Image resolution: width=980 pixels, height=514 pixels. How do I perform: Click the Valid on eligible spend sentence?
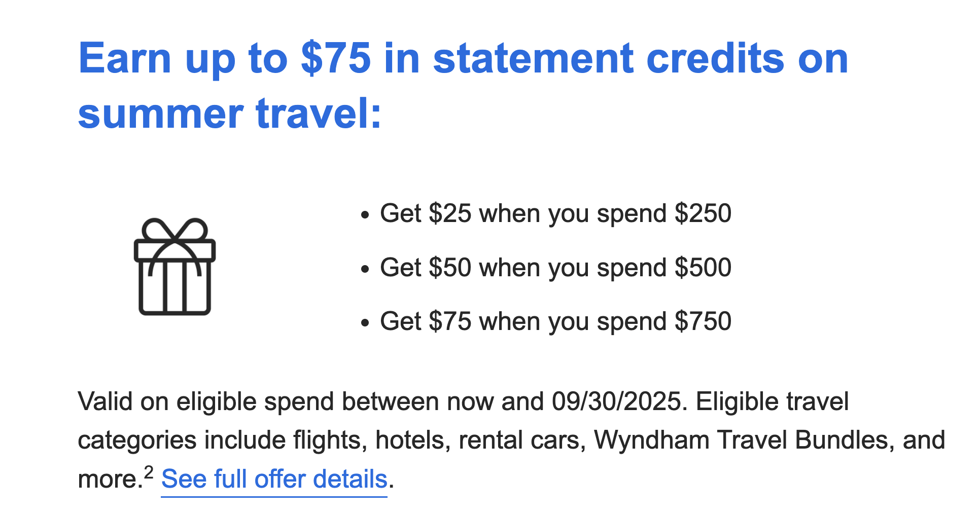pyautogui.click(x=383, y=401)
